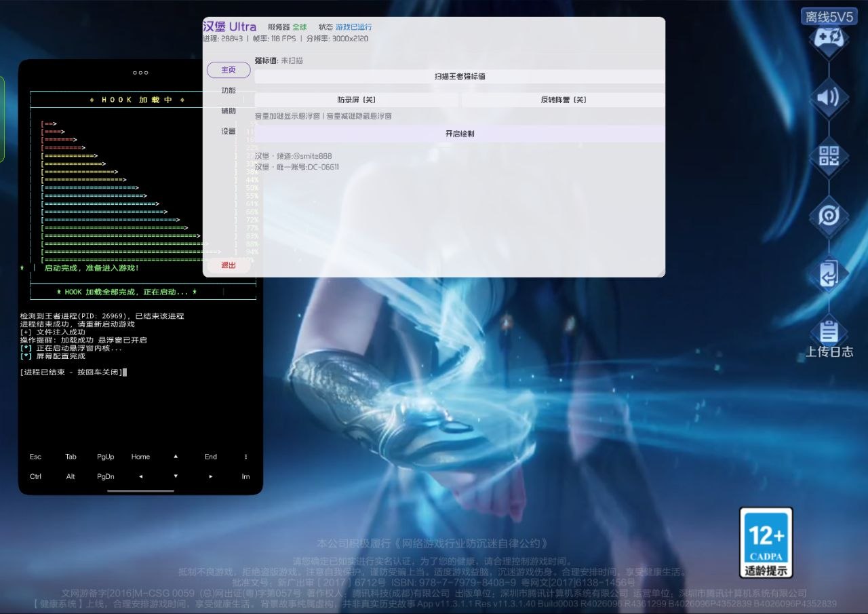The image size is (868, 614).
Task: Click the 全球 server value
Action: tap(300, 27)
